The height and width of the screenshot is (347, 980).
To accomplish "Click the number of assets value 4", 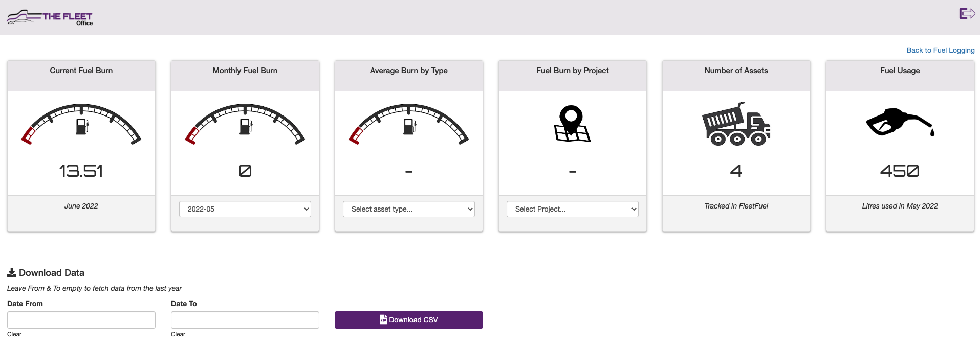I will 736,171.
